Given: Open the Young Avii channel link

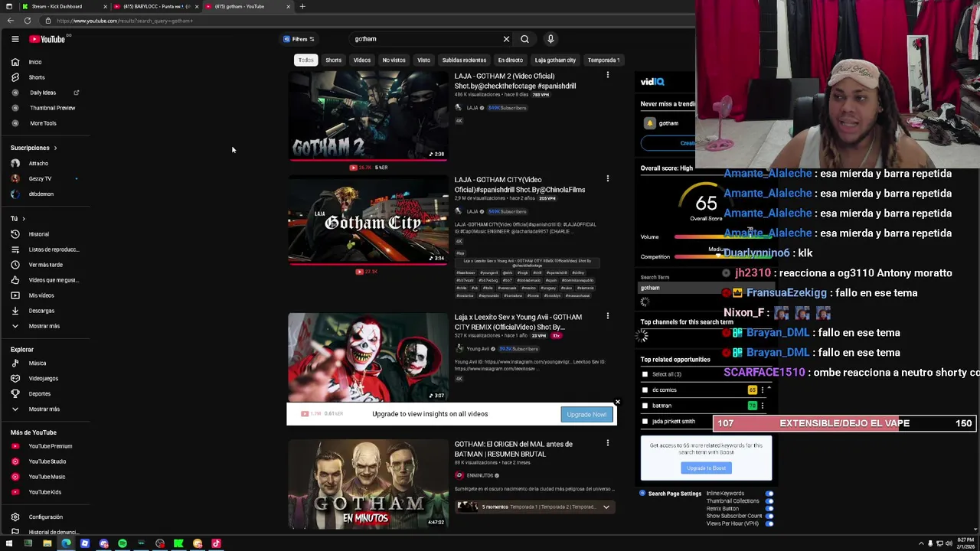Looking at the screenshot, I should pos(478,349).
